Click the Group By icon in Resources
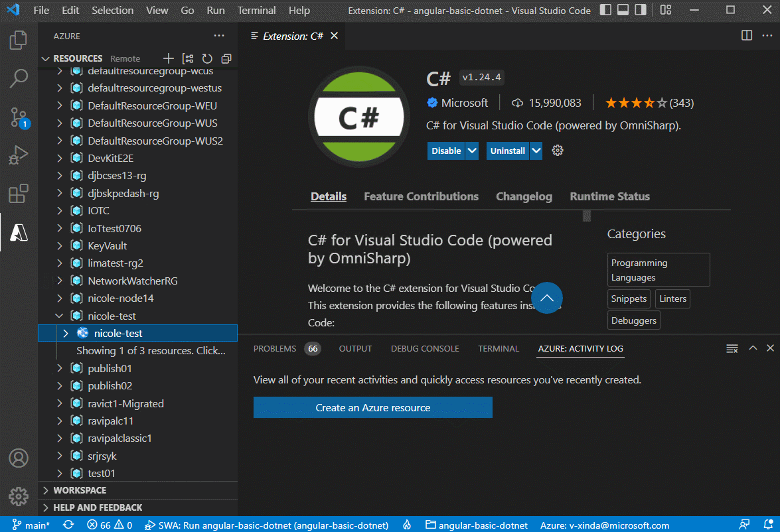This screenshot has height=532, width=780. coord(188,58)
